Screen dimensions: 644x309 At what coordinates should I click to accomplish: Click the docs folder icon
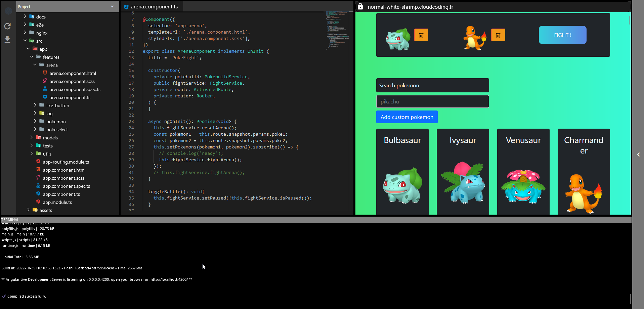[x=32, y=16]
